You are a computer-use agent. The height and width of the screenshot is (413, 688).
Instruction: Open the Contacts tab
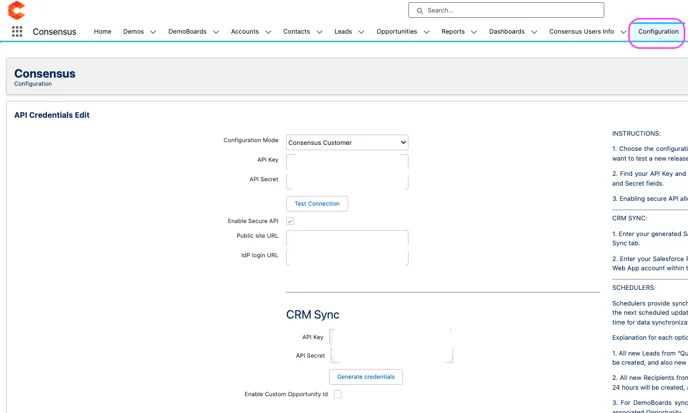tap(297, 32)
